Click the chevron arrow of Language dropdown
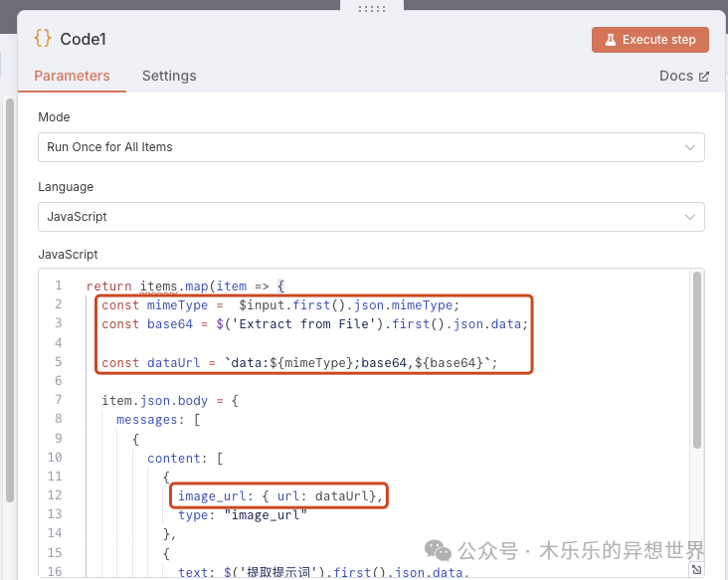 click(690, 217)
